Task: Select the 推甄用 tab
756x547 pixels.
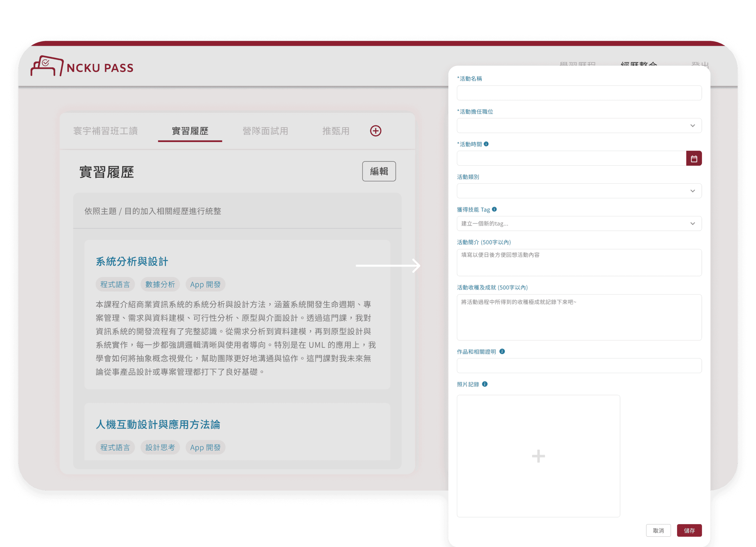Action: [336, 131]
